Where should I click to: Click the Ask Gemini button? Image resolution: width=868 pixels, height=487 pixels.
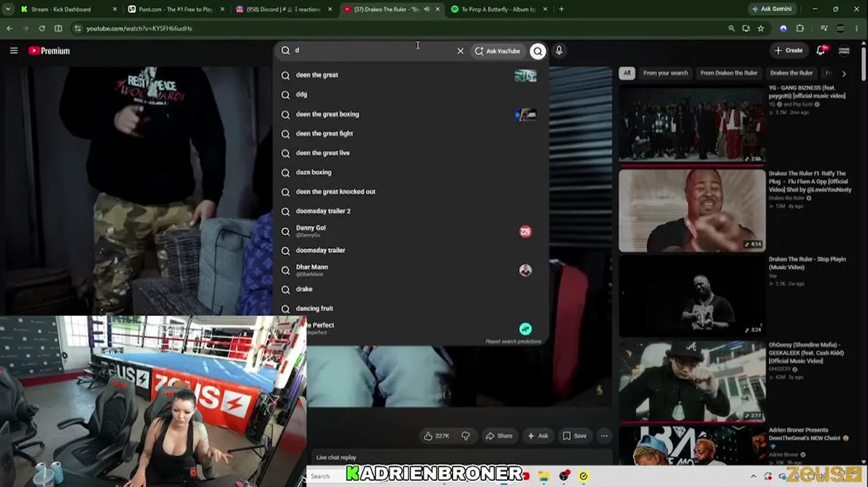point(771,9)
